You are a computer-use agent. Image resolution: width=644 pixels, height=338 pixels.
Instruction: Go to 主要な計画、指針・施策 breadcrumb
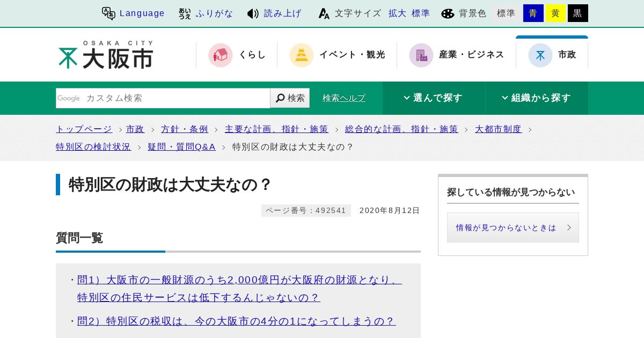276,129
